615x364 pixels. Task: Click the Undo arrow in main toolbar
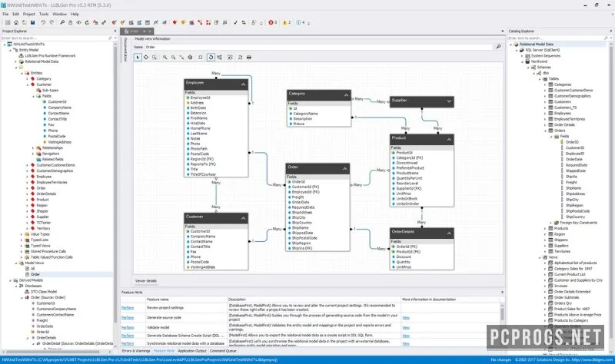[43, 22]
